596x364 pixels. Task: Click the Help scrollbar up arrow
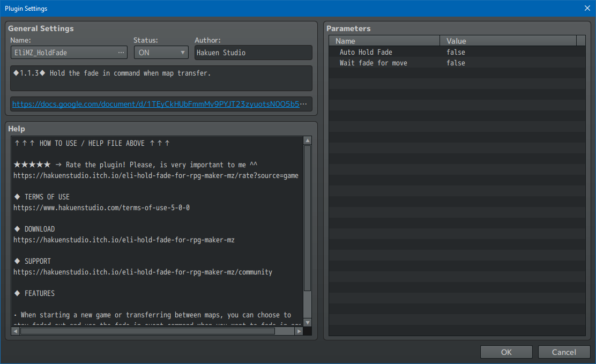tap(308, 141)
